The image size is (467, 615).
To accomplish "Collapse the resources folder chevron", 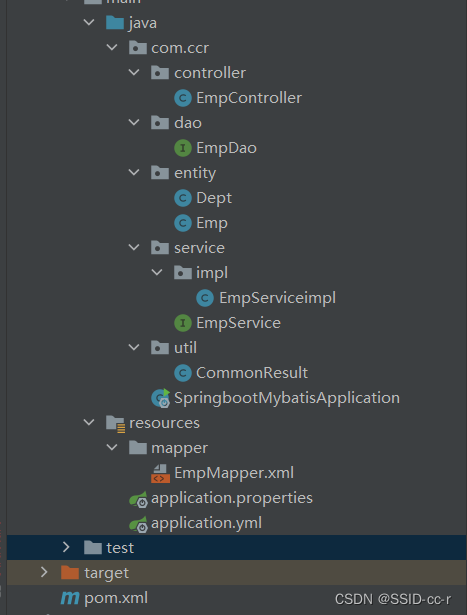I will (89, 422).
